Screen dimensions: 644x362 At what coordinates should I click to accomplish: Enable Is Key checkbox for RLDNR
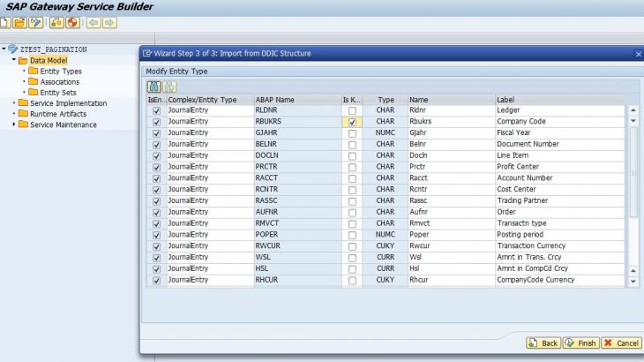(352, 111)
